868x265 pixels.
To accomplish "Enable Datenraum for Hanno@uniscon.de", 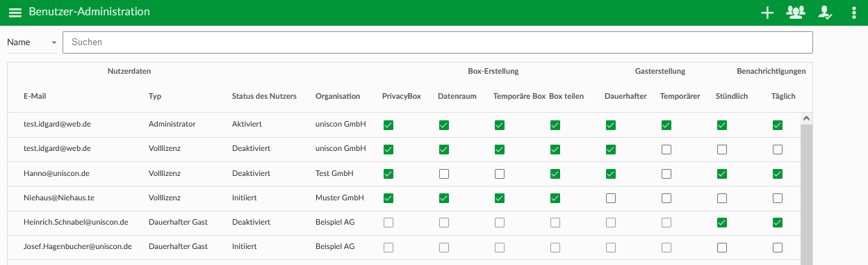I will [443, 174].
